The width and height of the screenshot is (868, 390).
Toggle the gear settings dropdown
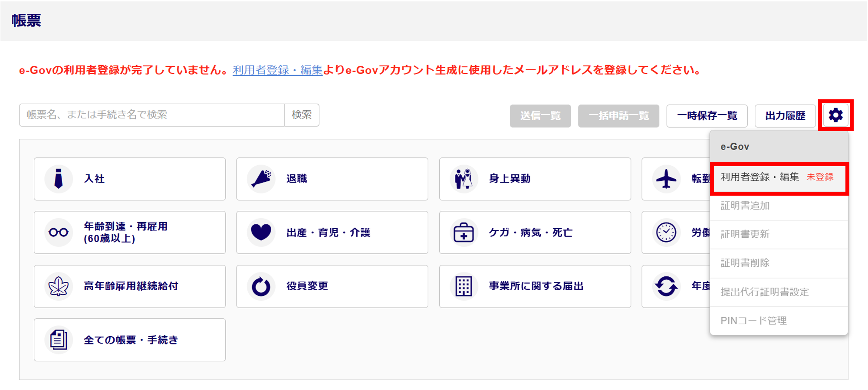[x=835, y=115]
